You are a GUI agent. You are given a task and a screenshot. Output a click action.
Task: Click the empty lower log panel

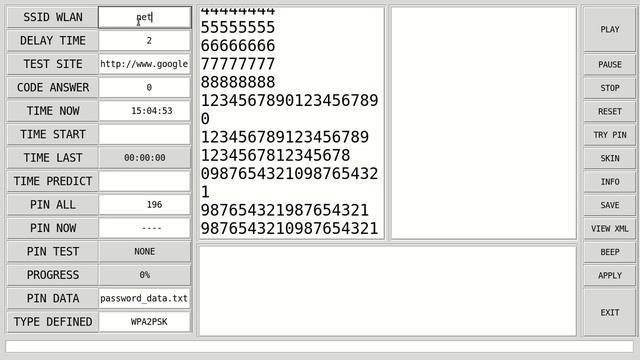[x=387, y=291]
